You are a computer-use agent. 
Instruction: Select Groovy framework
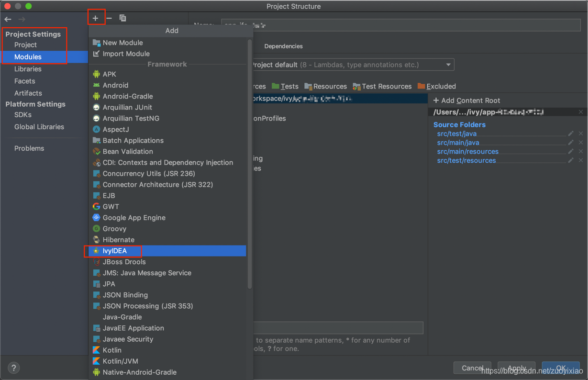pos(167,228)
